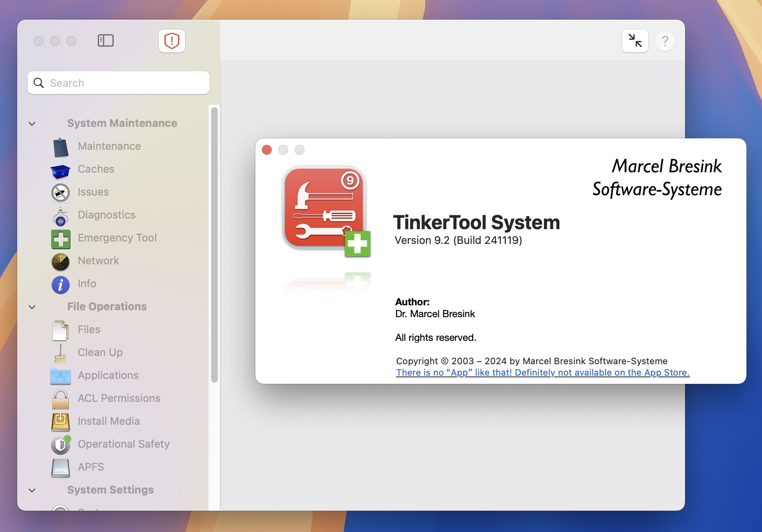Click the File Operations header text

point(107,307)
